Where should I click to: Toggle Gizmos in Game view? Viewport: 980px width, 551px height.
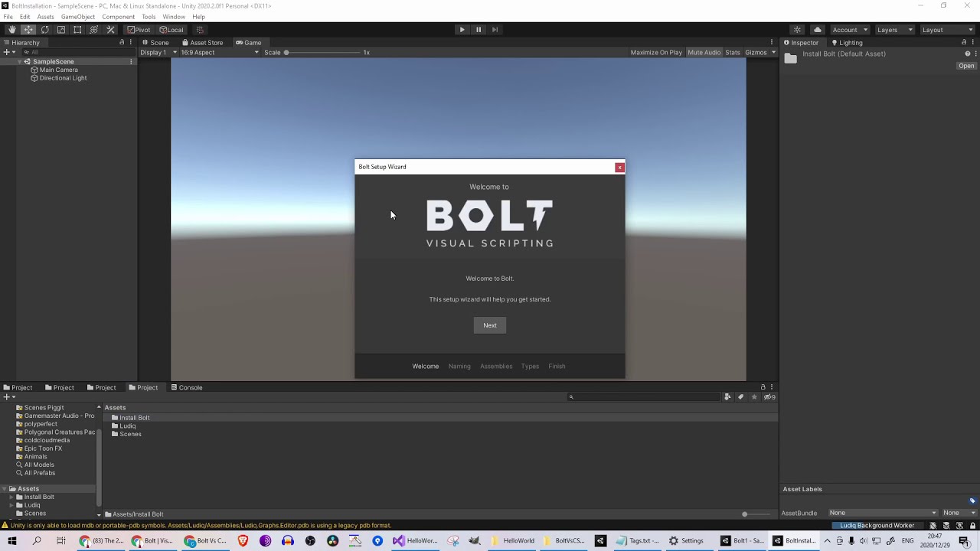[756, 53]
